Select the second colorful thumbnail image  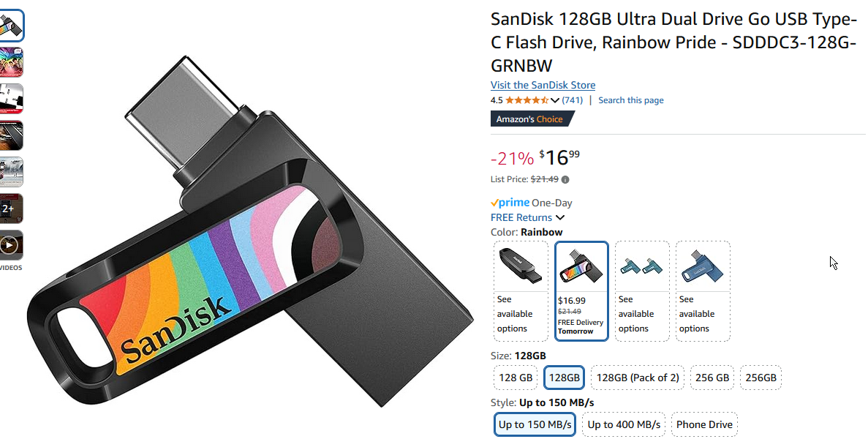[10, 62]
